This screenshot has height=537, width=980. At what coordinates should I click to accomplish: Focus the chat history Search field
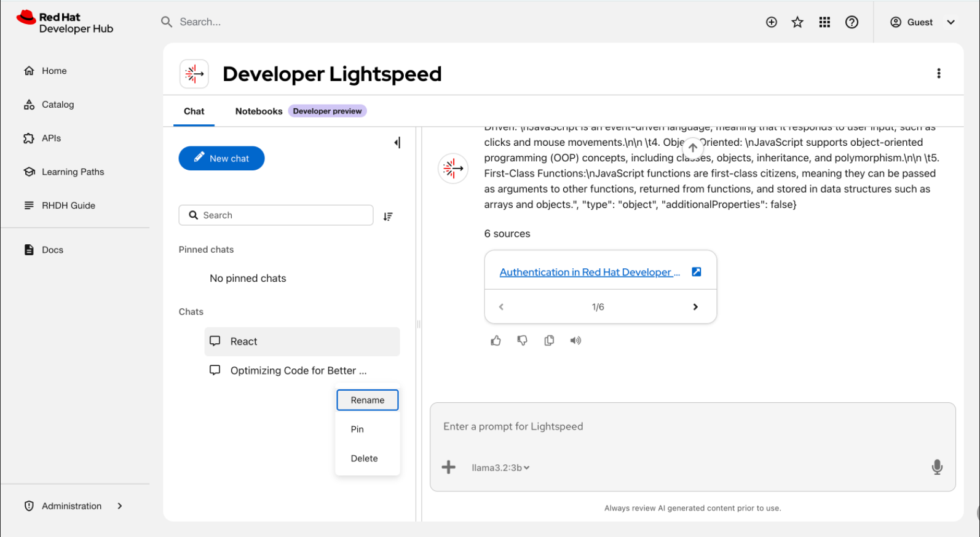point(276,215)
